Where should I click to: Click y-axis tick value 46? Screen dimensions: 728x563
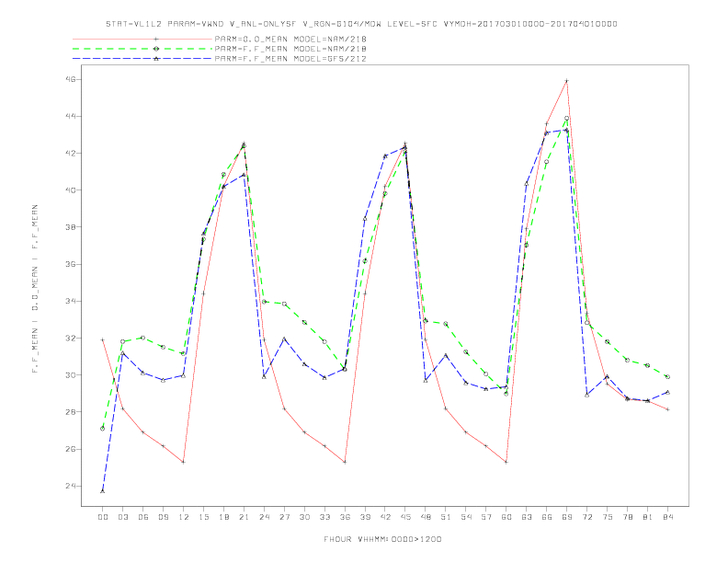click(x=71, y=79)
